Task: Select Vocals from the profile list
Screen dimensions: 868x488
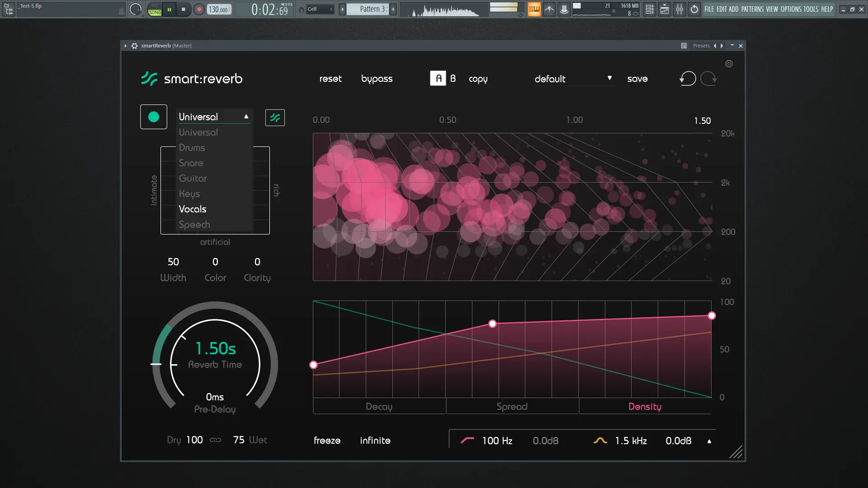Action: tap(193, 209)
